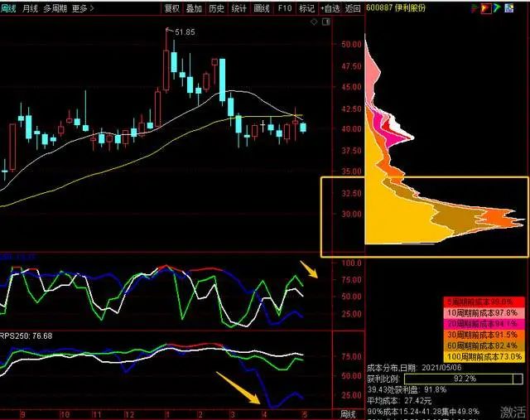Click the 60周期前成本82.4% legend swatch
The image size is (530, 420).
[484, 345]
